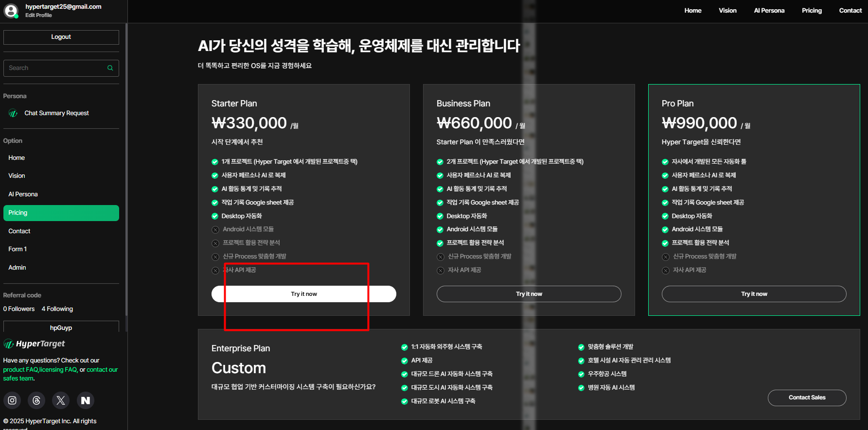Viewport: 868px width, 430px height.
Task: Open Chat Summary Request
Action: point(57,113)
